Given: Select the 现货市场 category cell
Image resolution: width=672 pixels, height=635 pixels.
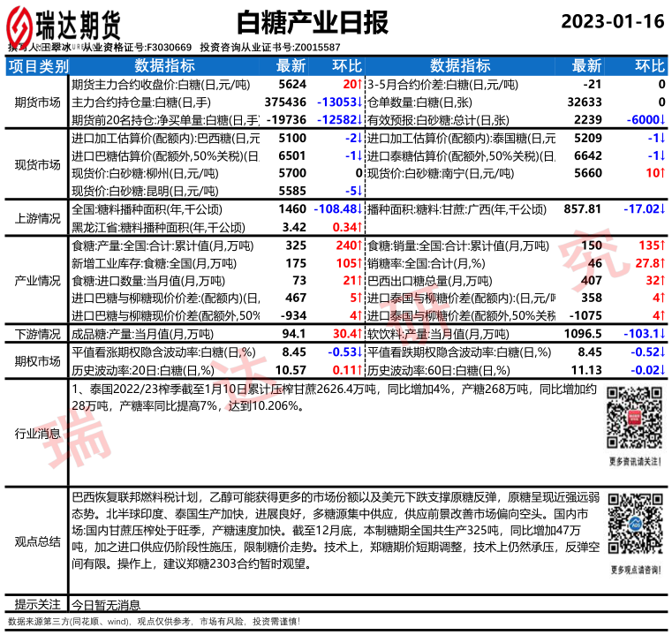Looking at the screenshot, I should click(x=37, y=163).
